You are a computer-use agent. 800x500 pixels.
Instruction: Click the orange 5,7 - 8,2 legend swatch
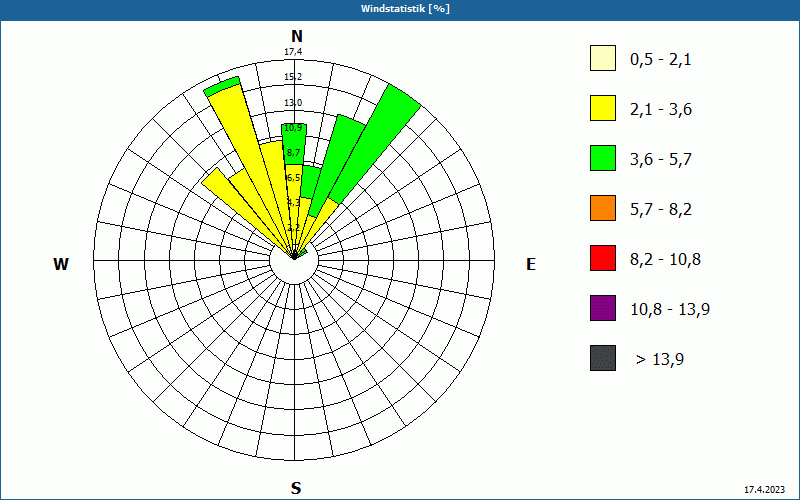click(603, 208)
